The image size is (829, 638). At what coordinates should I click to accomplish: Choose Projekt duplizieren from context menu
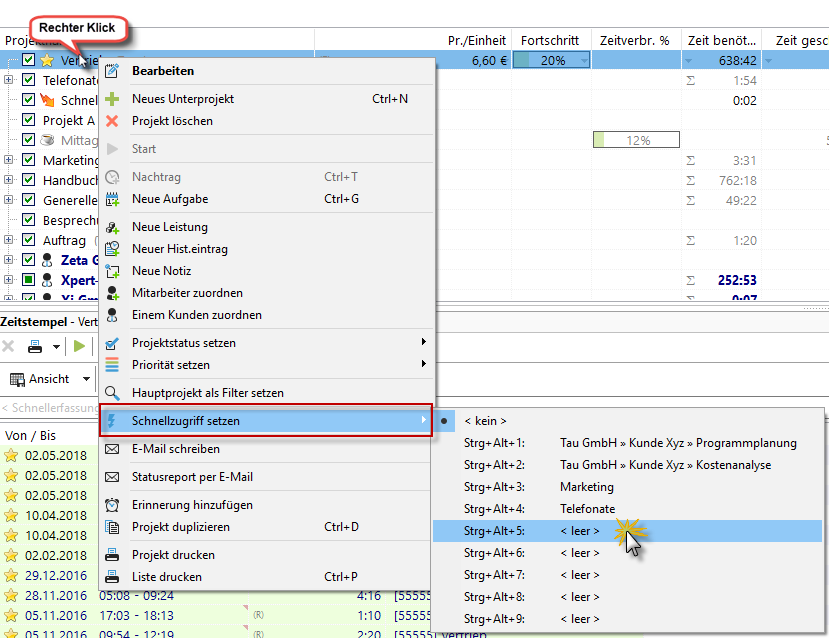(181, 527)
